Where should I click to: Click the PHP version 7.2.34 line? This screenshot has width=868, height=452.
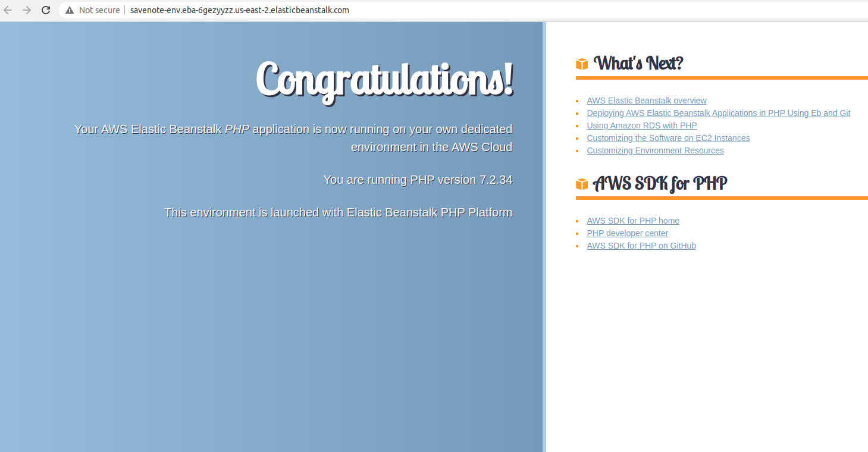tap(418, 180)
